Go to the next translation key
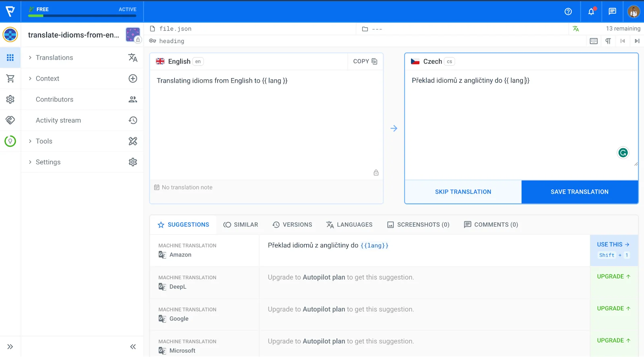The image size is (644, 357). coord(637,41)
